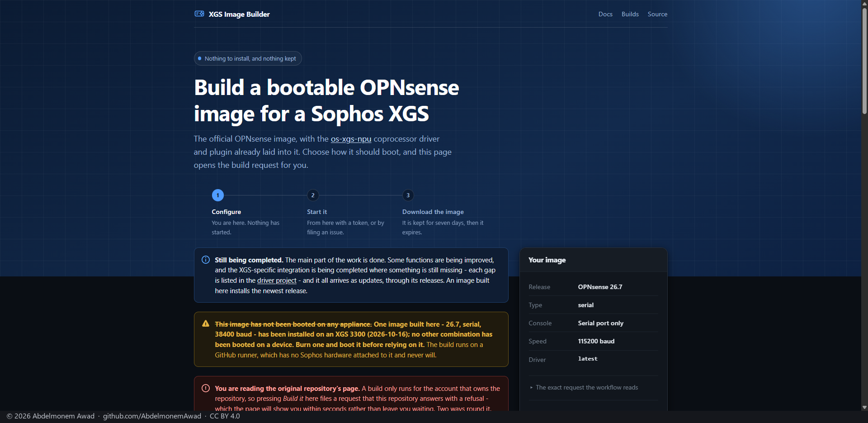Click the 'OPNsense 26.7' release value
Screen dimensions: 868x423
(x=600, y=287)
